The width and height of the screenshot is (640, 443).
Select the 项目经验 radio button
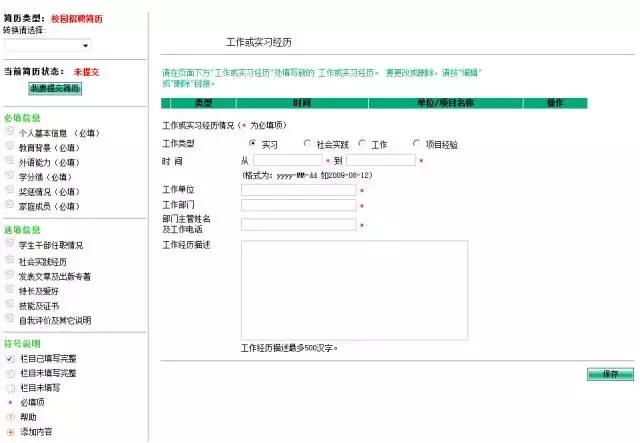(416, 143)
